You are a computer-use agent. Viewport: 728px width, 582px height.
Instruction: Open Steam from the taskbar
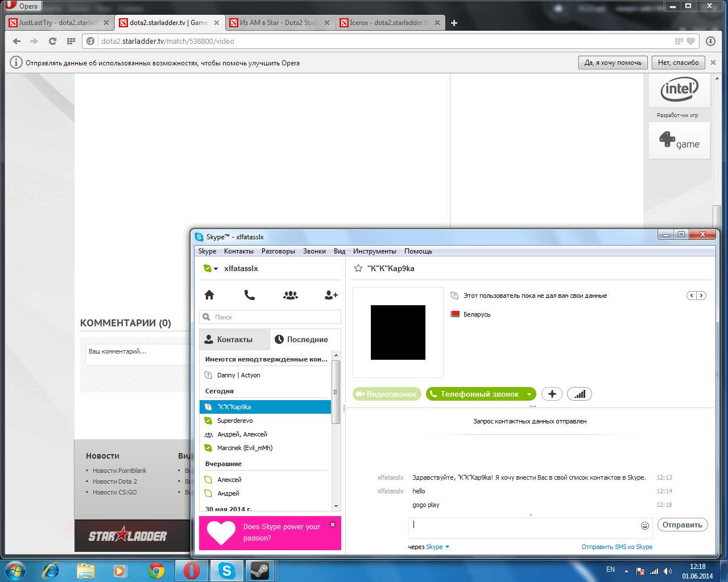coord(260,570)
